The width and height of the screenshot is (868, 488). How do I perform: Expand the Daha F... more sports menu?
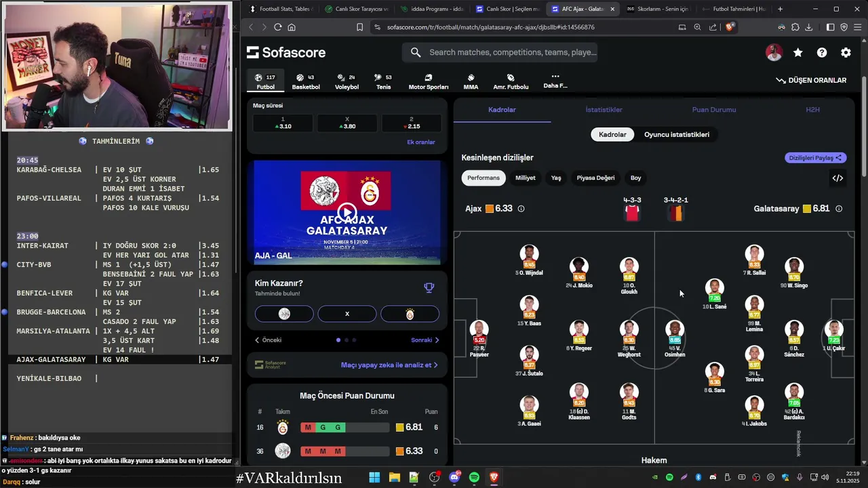tap(555, 81)
